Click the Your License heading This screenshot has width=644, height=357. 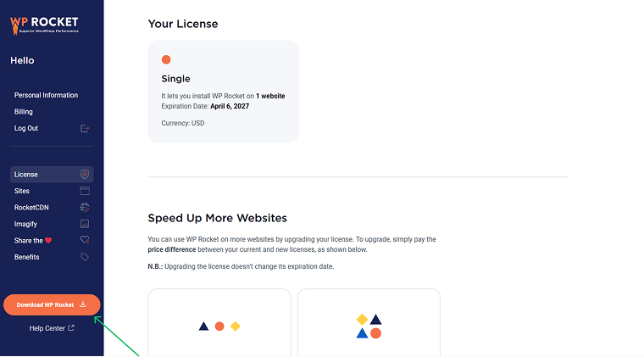(183, 24)
